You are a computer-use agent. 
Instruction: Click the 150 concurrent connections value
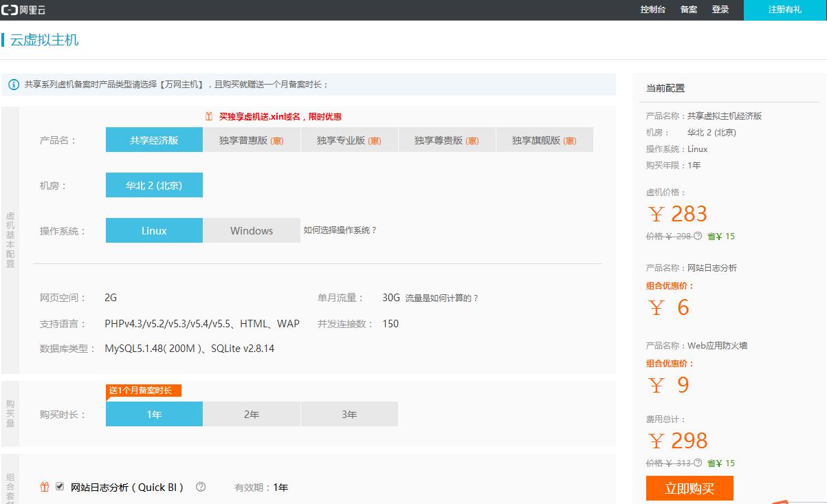[x=390, y=323]
